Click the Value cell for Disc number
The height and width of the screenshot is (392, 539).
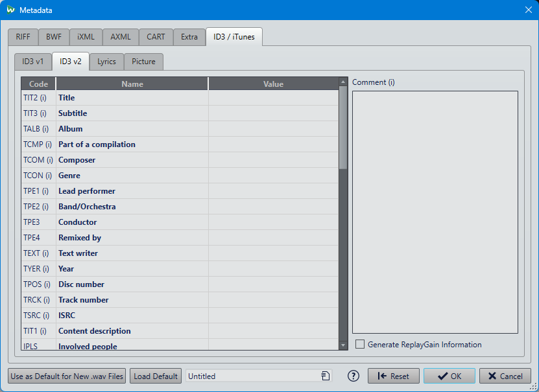(274, 284)
